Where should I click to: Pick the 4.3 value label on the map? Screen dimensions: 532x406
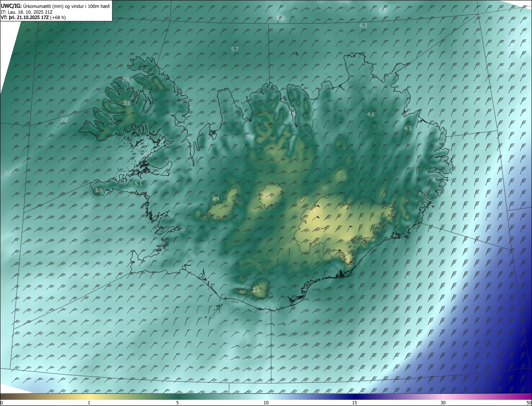408,128
